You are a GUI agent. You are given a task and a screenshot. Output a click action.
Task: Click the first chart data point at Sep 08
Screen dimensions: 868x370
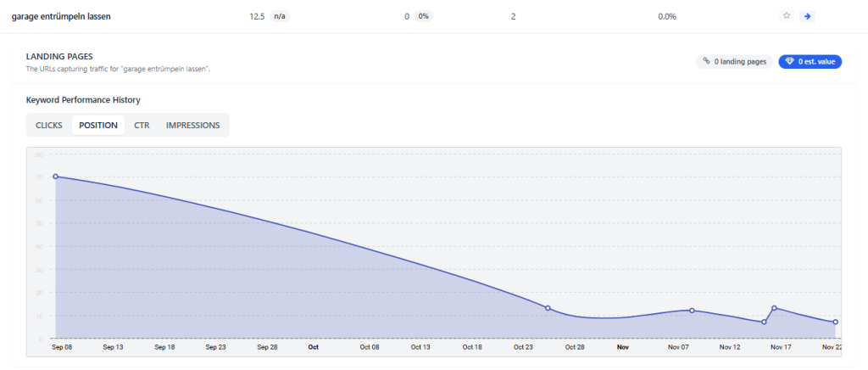56,177
